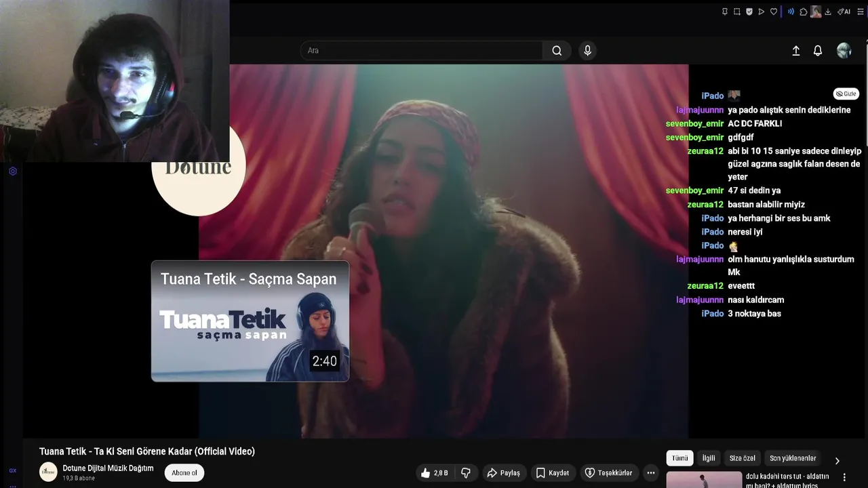Share the video via Paylaş
The image size is (868, 488).
click(503, 472)
